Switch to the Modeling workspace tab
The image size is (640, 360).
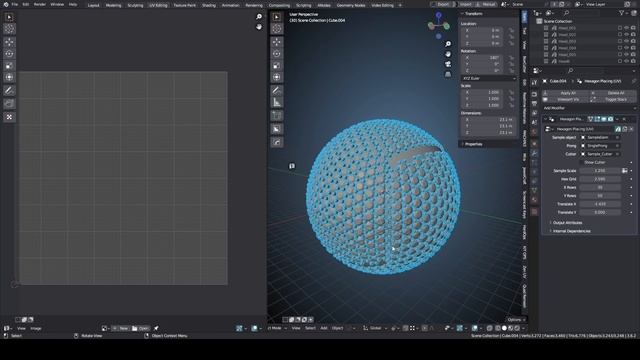(x=113, y=5)
